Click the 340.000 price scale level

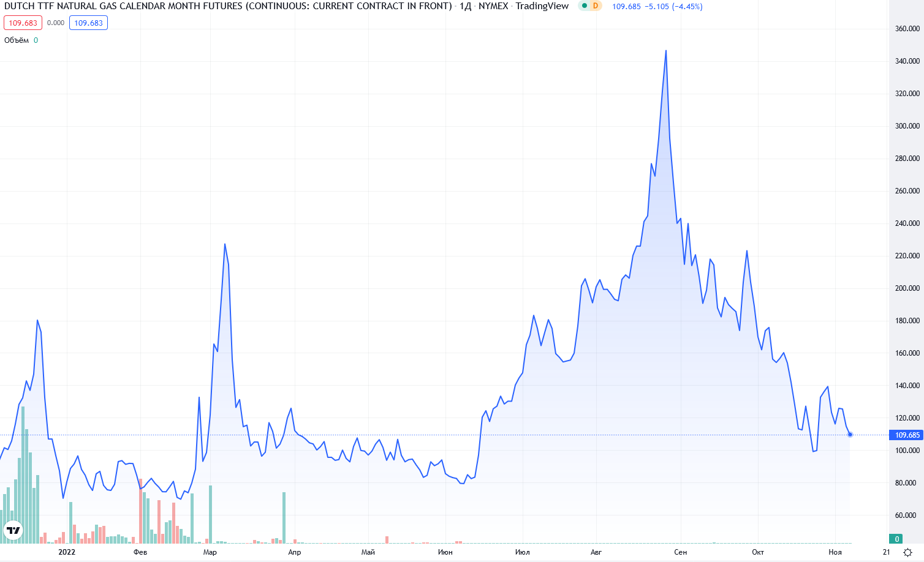tap(907, 61)
